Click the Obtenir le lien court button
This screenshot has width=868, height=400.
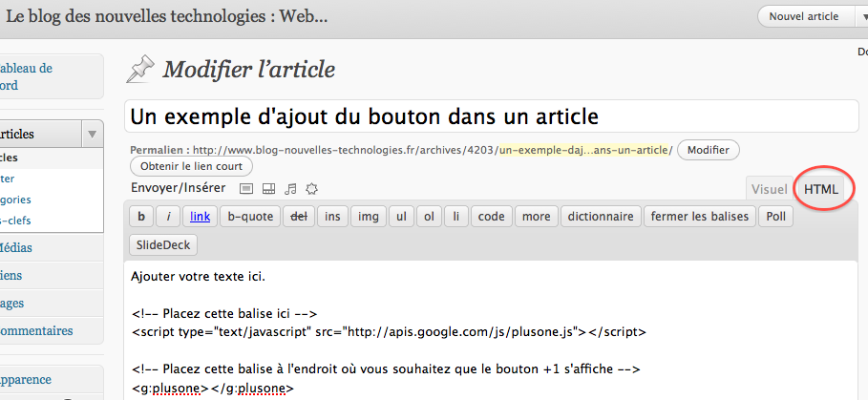pos(191,167)
